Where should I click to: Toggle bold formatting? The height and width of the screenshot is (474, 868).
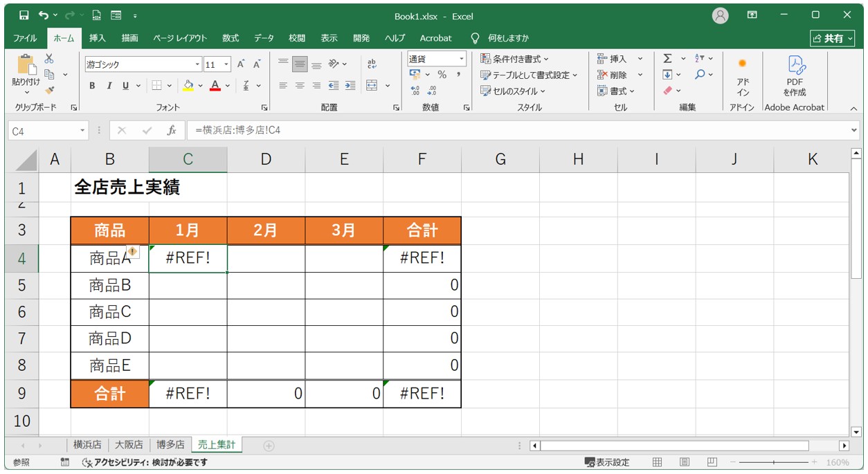point(92,86)
